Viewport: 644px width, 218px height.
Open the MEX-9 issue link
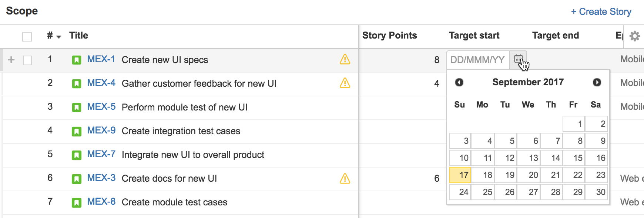coord(101,131)
